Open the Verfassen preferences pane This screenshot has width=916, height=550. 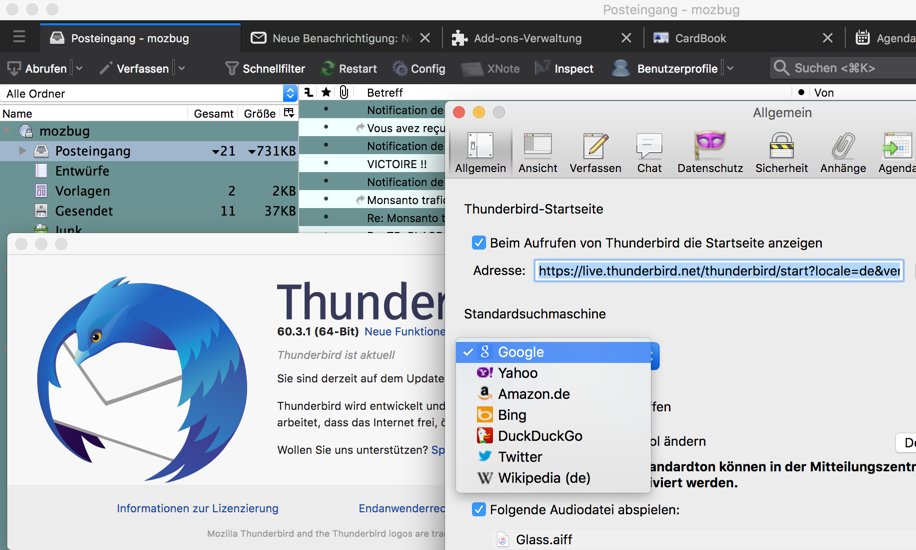595,153
